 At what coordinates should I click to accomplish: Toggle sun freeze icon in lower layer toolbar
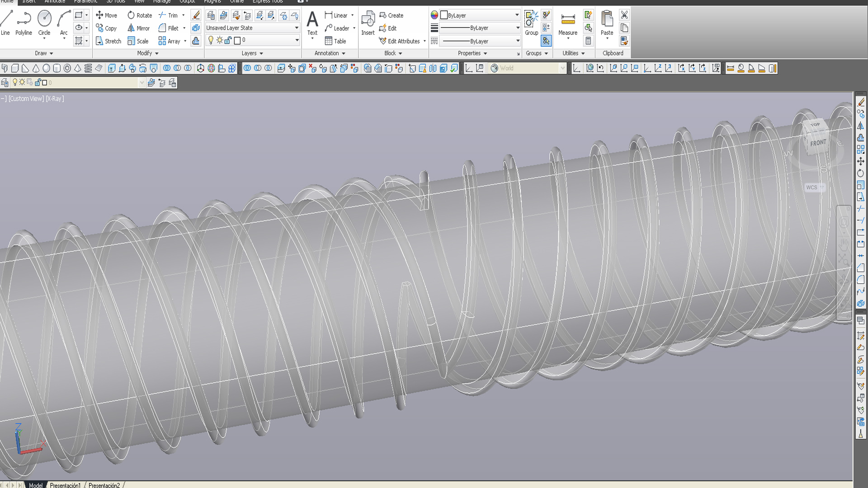(x=22, y=82)
